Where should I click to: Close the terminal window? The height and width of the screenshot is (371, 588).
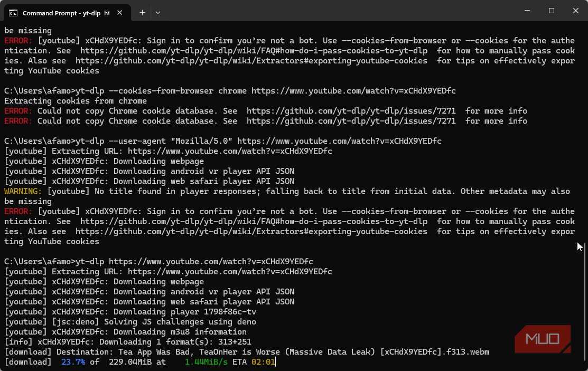pos(576,11)
